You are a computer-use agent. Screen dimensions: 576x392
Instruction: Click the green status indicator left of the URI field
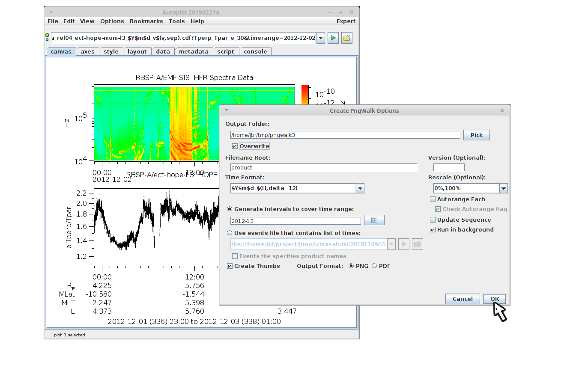point(47,38)
